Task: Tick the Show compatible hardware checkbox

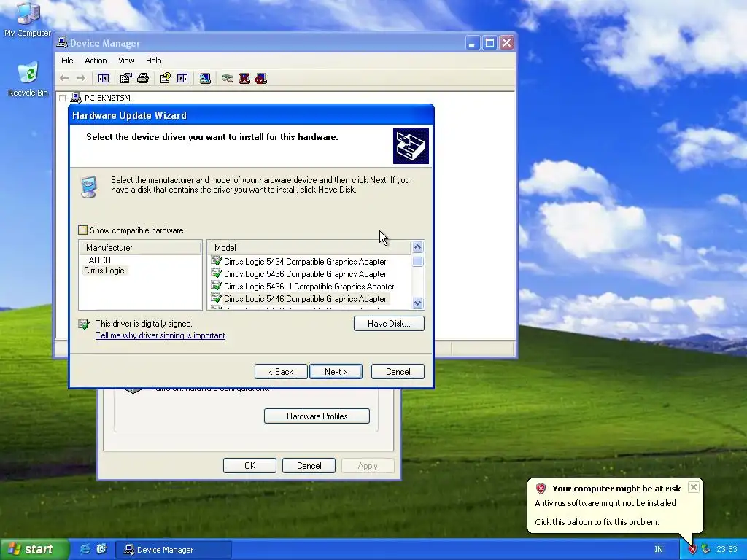Action: (x=83, y=230)
